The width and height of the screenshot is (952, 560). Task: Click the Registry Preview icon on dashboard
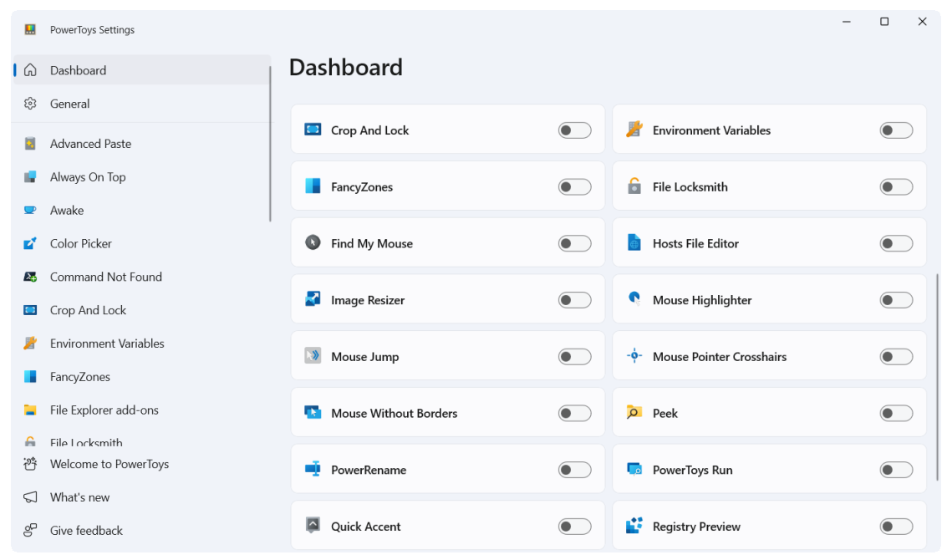click(x=634, y=526)
